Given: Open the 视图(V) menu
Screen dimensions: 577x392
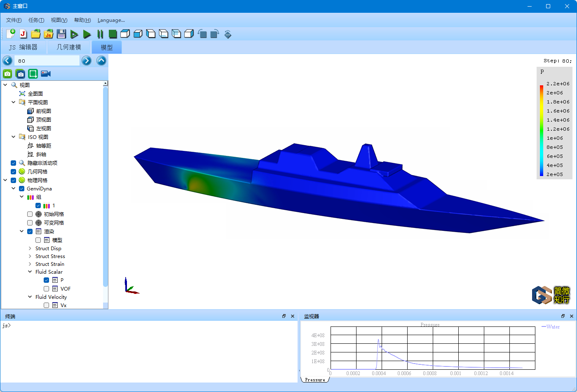Looking at the screenshot, I should [59, 20].
